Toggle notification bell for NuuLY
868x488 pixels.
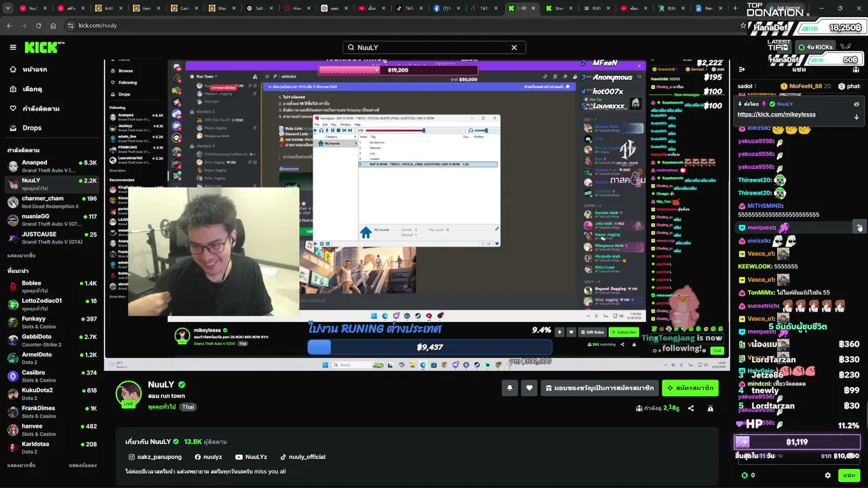[510, 388]
